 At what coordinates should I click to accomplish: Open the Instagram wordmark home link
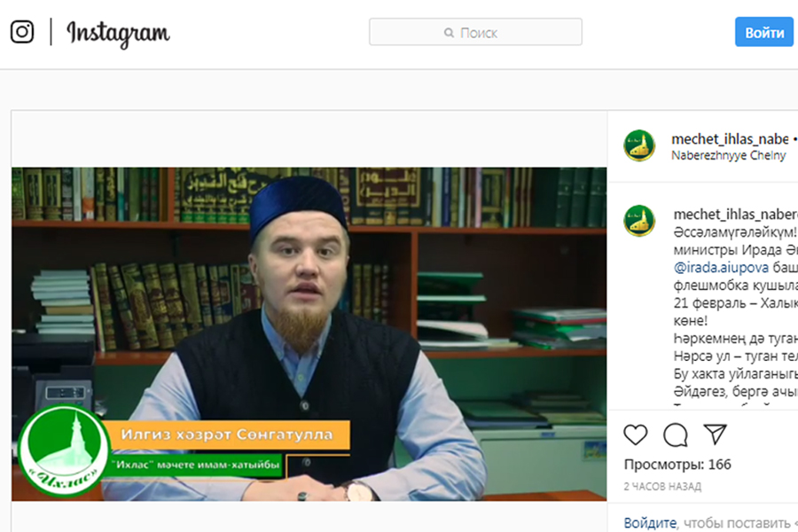(118, 34)
